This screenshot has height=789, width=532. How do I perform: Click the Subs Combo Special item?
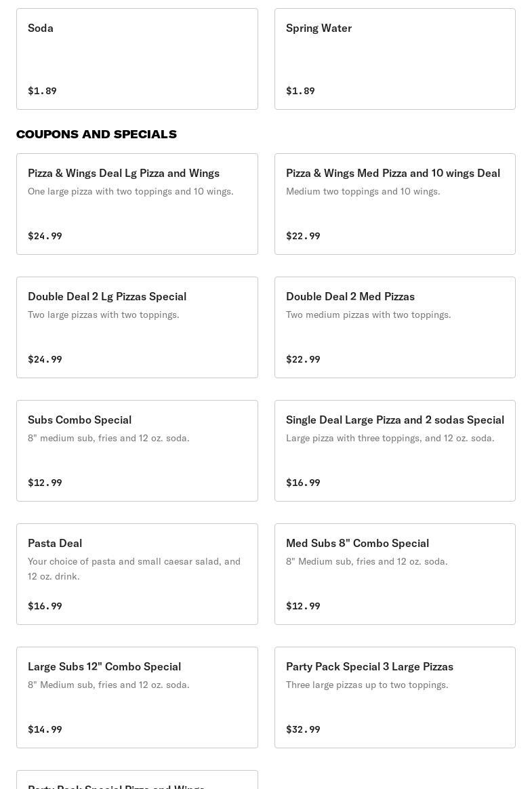(x=137, y=450)
